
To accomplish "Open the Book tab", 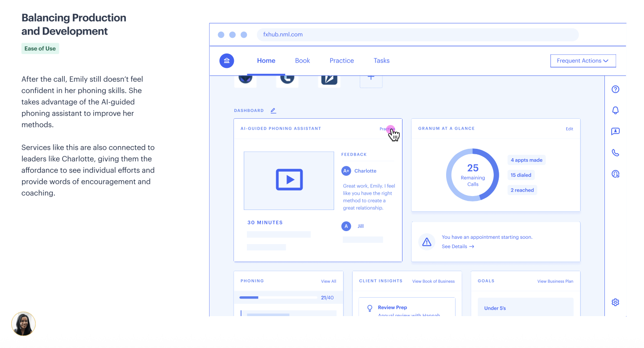I will click(x=303, y=61).
